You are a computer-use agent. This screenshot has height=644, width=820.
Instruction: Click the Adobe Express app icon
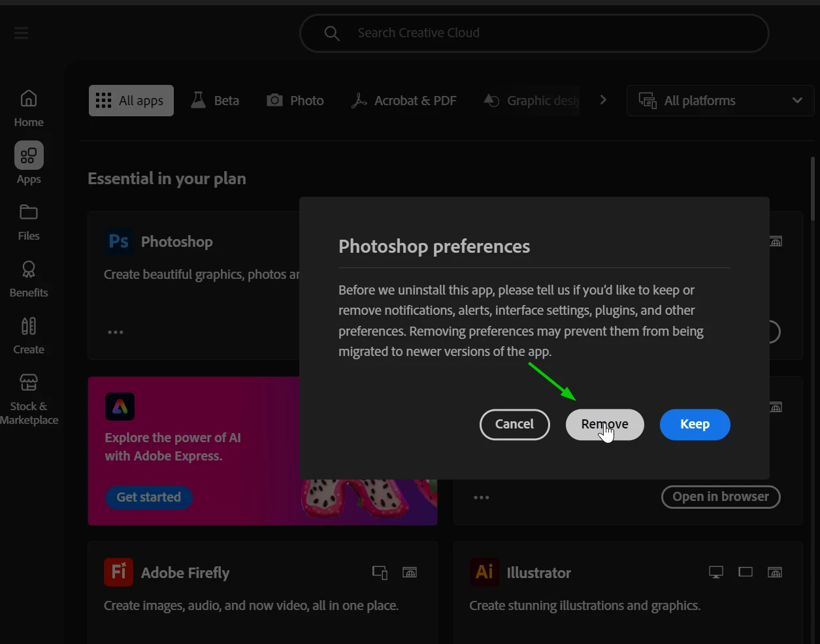coord(120,406)
